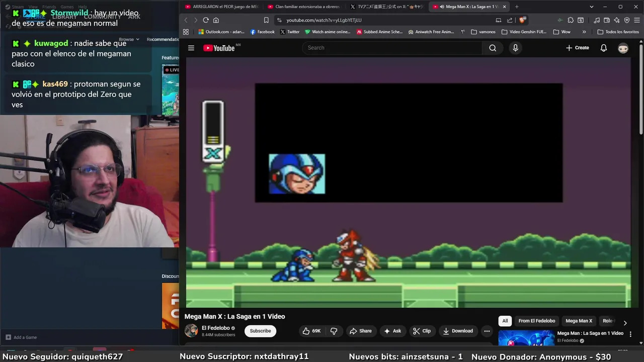
Task: Click the YouTube search input field
Action: point(392,48)
